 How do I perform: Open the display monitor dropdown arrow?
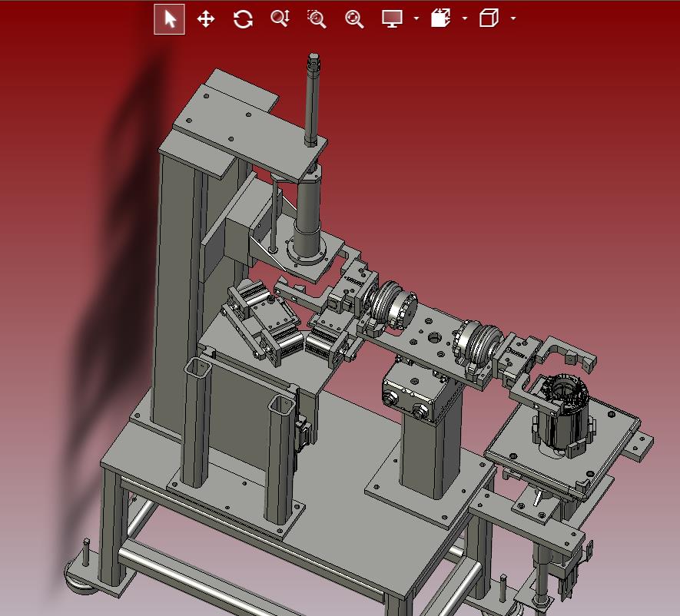coord(416,18)
